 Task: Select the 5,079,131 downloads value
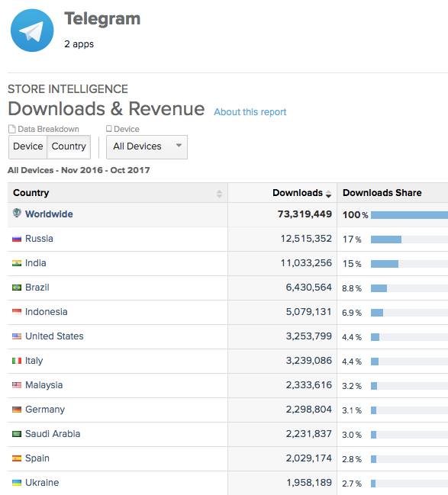(x=308, y=312)
